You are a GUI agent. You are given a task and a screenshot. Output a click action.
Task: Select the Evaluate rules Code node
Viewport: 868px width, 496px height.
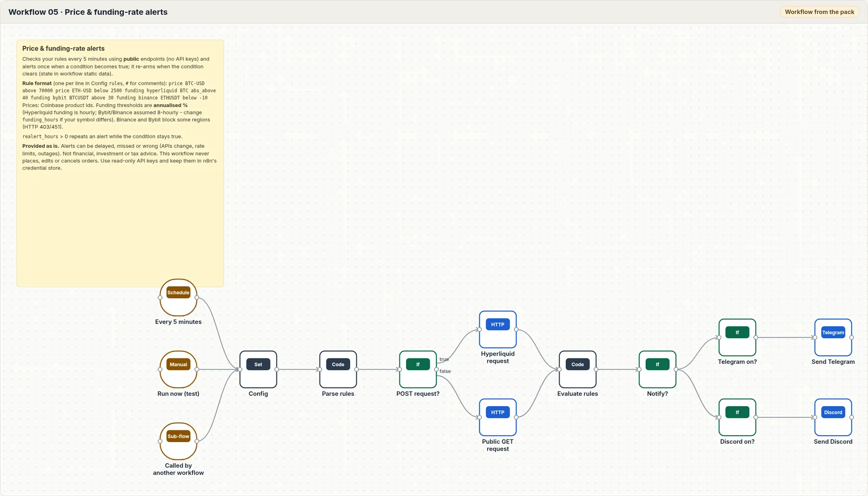[578, 370]
